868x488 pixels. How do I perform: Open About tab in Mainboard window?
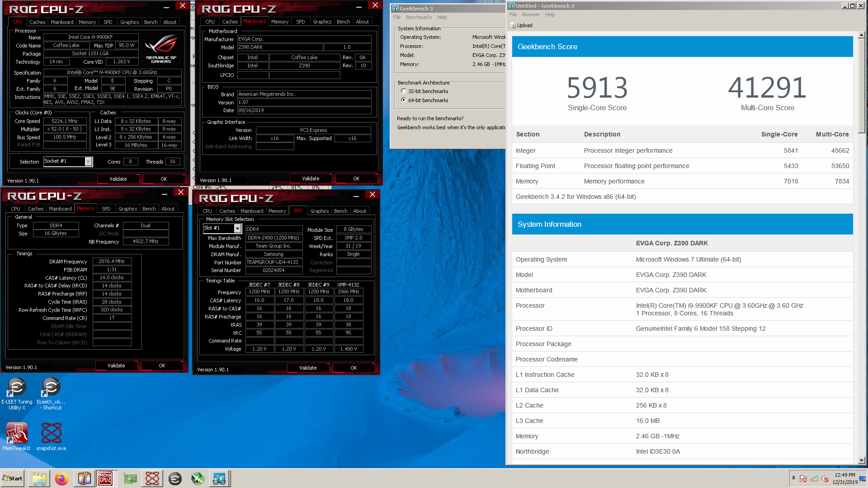[x=363, y=22]
